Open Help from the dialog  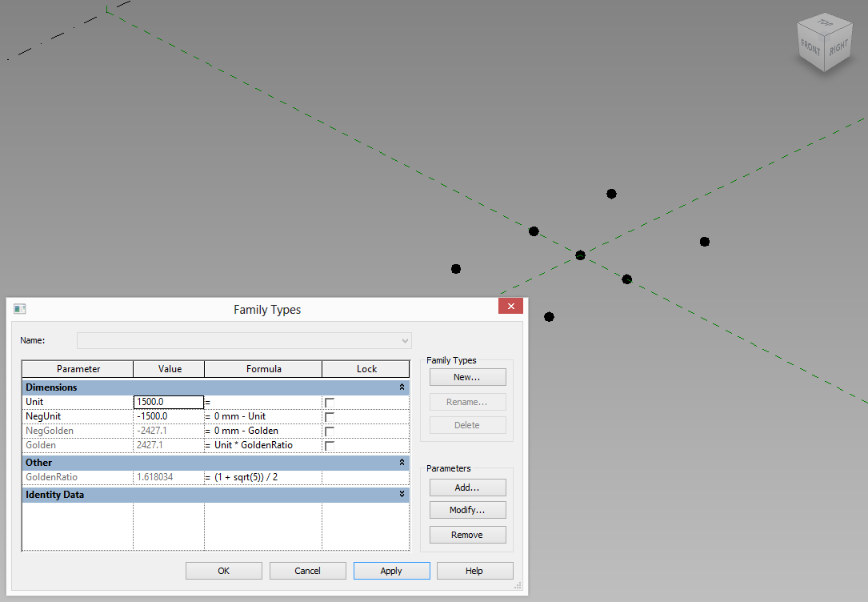pyautogui.click(x=474, y=570)
